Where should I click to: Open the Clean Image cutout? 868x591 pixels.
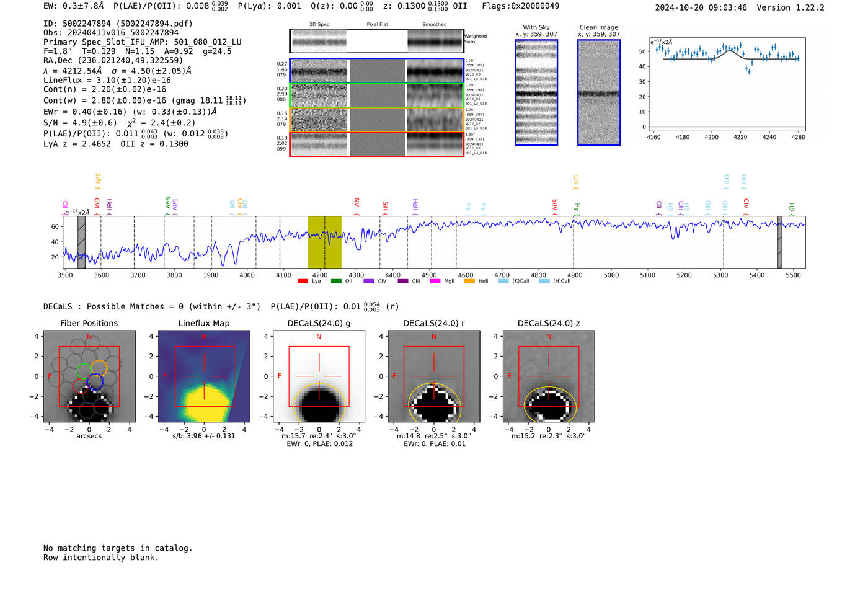click(x=599, y=92)
